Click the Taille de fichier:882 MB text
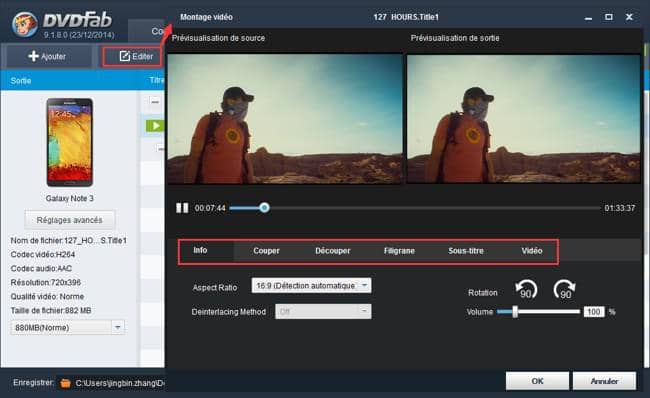The image size is (650, 398). (51, 311)
